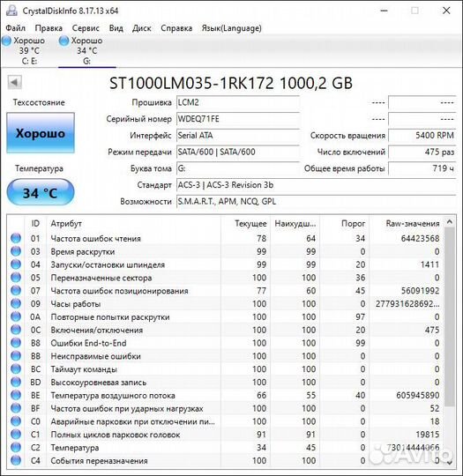Click the Raw-значения column header
Screen dimensions: 463x476
point(406,223)
